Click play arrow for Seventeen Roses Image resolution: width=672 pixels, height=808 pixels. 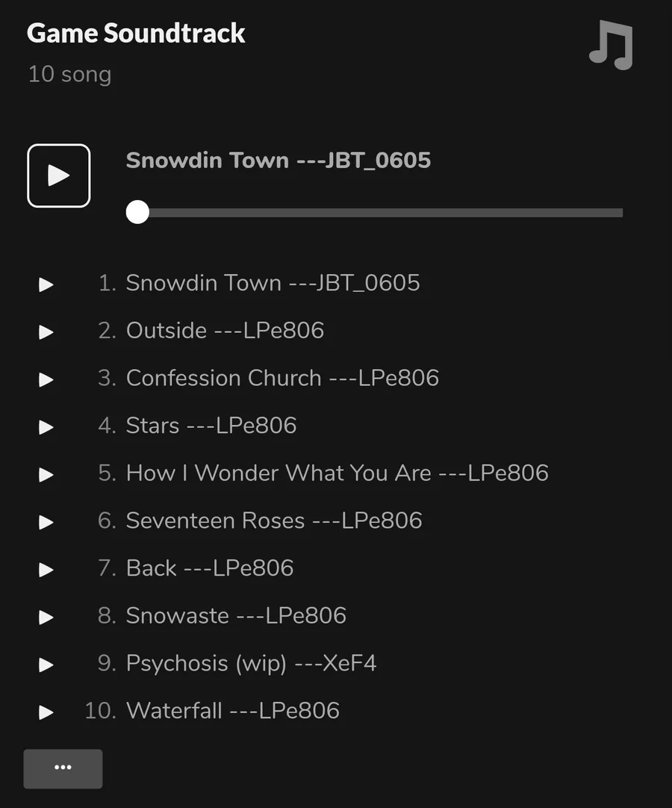click(x=46, y=522)
